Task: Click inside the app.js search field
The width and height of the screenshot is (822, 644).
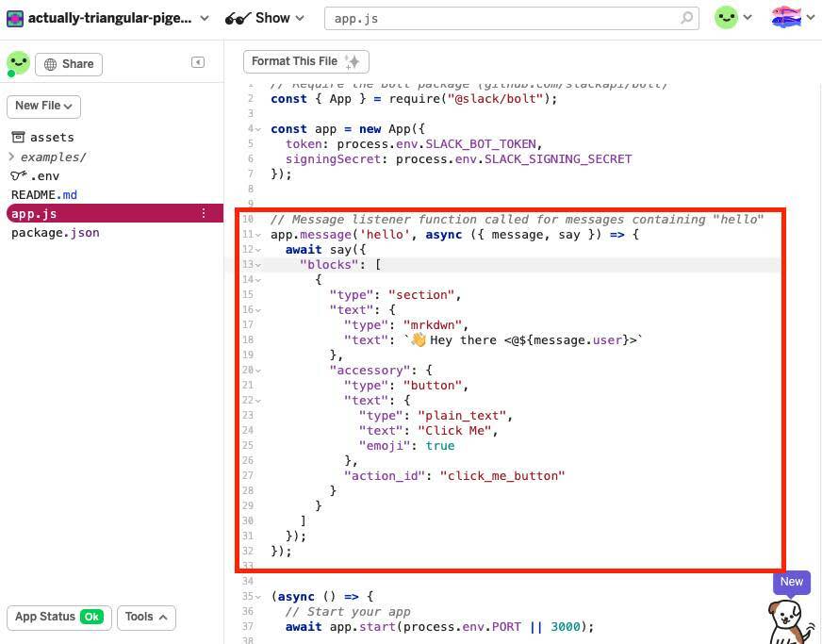Action: [471, 18]
